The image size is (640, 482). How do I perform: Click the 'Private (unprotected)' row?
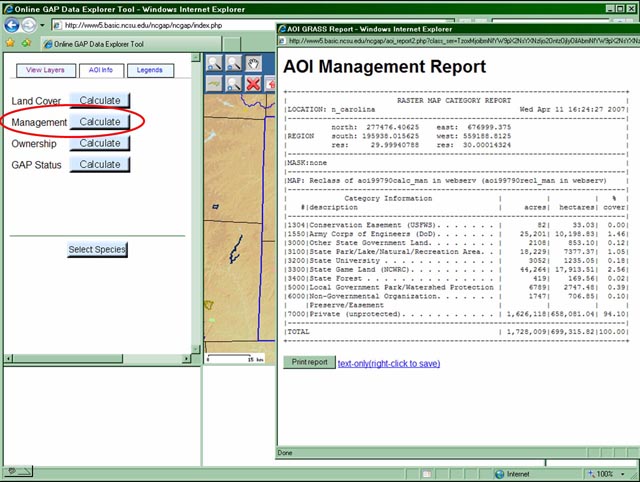456,314
